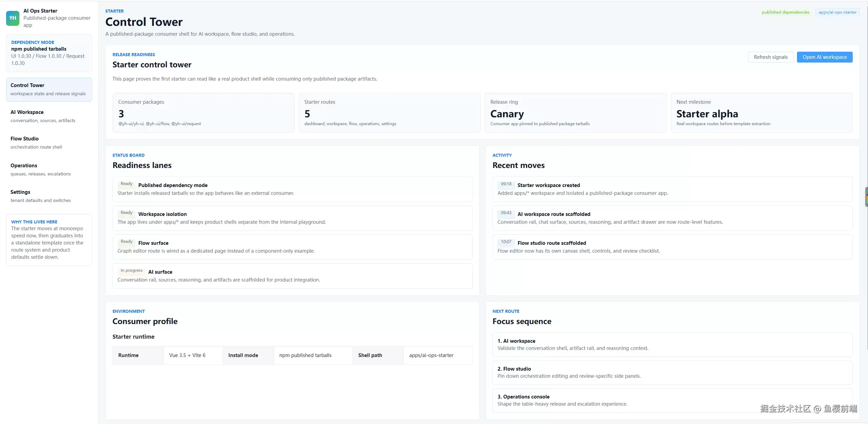Click the npm published tarballs table cell
Screen dimensions: 868x424
pyautogui.click(x=313, y=355)
